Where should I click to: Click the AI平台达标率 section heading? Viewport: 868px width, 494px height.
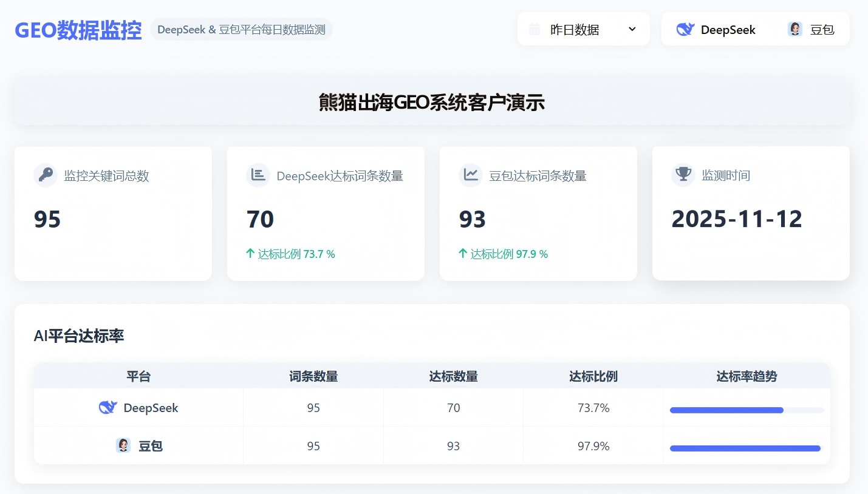[x=79, y=336]
